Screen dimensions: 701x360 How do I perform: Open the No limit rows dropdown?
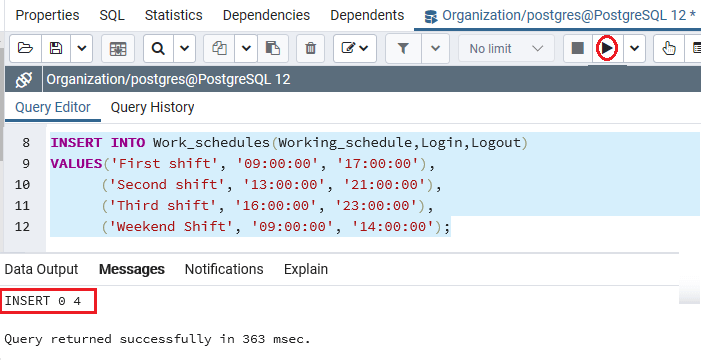point(507,48)
